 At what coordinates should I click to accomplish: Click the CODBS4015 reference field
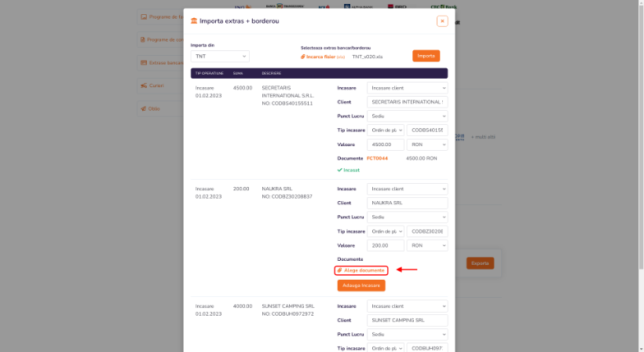click(427, 130)
